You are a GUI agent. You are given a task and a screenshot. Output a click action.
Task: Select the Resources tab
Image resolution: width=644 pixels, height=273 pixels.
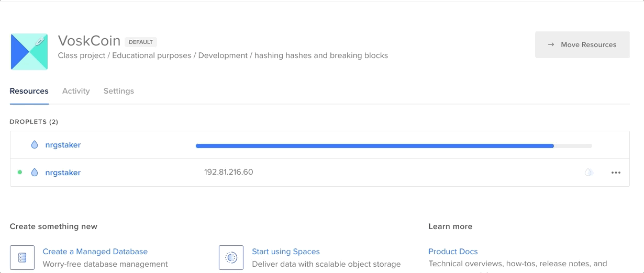tap(29, 91)
